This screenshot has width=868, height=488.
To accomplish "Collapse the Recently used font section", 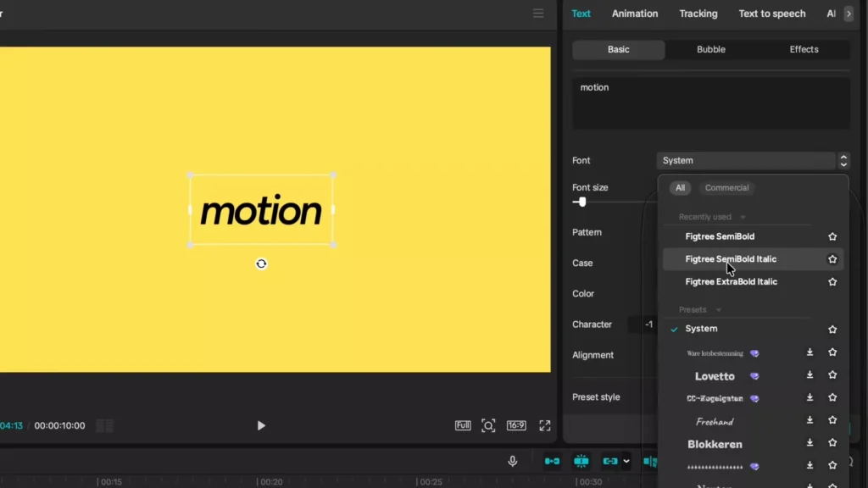I will (x=743, y=218).
